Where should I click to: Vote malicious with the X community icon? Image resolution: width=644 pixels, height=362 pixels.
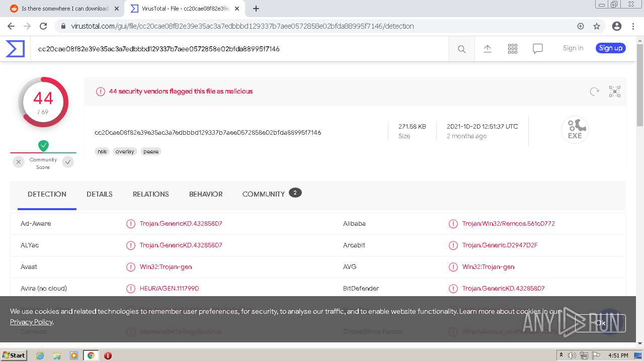pos(19,162)
